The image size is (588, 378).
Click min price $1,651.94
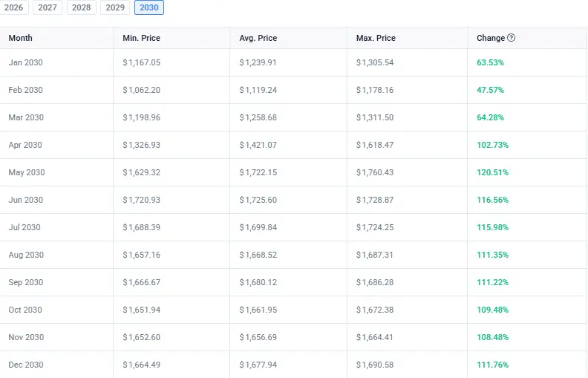141,310
